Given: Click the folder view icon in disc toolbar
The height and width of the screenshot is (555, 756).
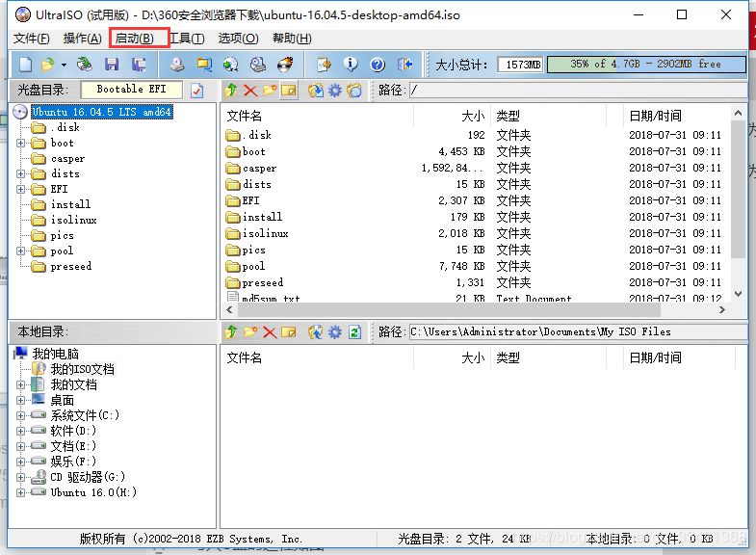Looking at the screenshot, I should [x=353, y=91].
